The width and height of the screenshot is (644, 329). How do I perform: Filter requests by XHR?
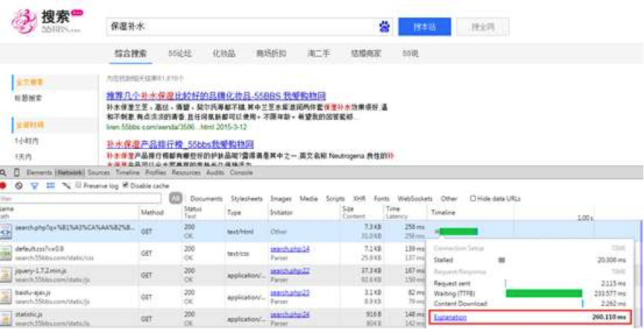point(360,199)
